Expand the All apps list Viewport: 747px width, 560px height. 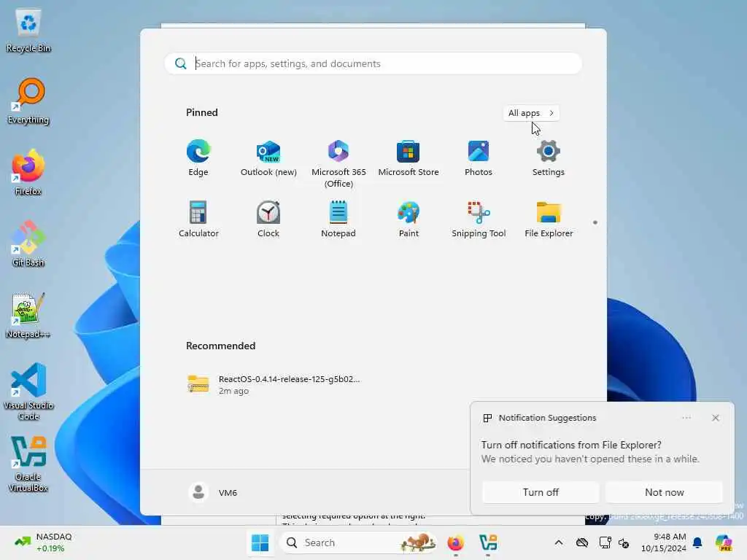pos(531,113)
